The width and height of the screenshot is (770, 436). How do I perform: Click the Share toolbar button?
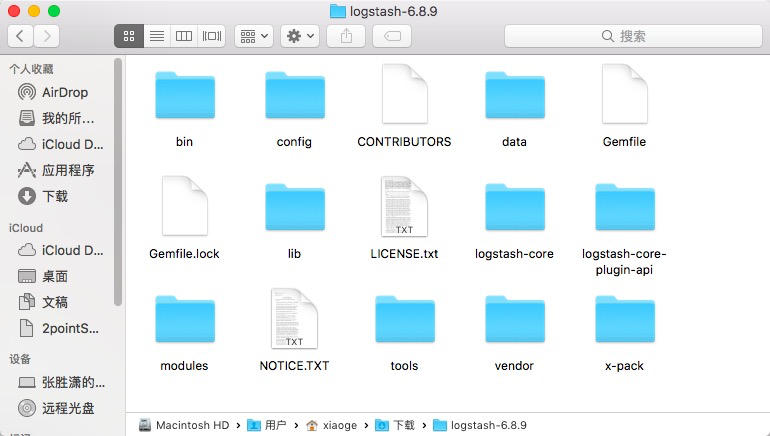pyautogui.click(x=346, y=36)
